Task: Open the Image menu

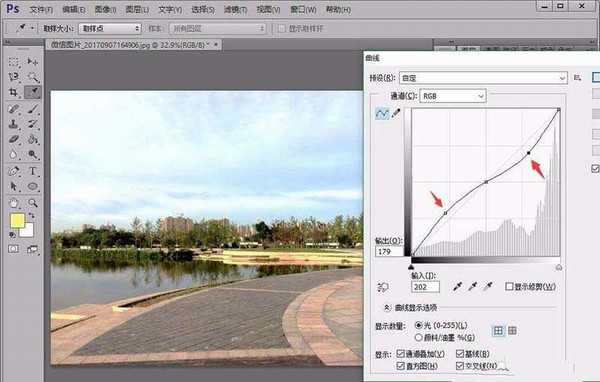Action: [105, 10]
